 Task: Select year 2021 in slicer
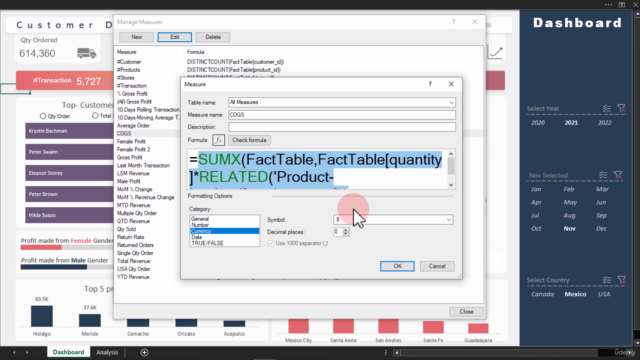click(x=571, y=122)
